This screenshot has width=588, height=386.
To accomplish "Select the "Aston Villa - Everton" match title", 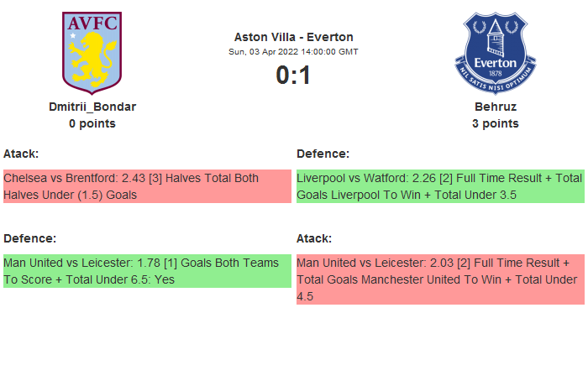I will click(x=293, y=37).
